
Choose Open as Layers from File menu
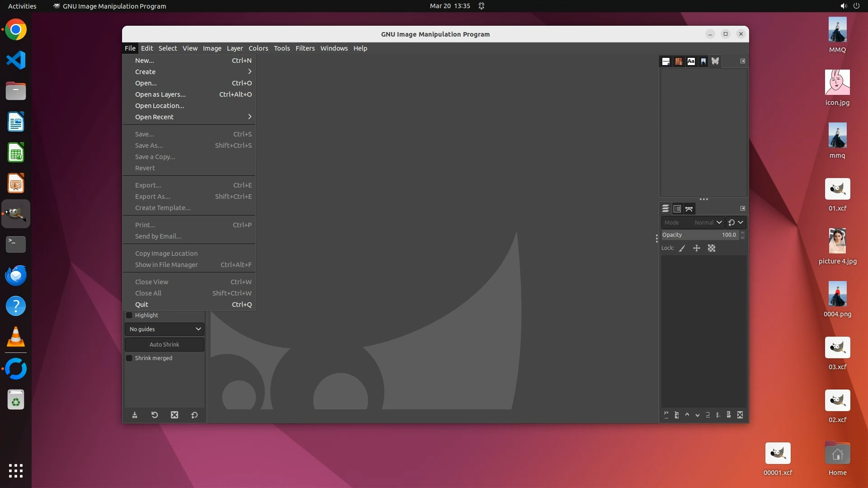[160, 94]
